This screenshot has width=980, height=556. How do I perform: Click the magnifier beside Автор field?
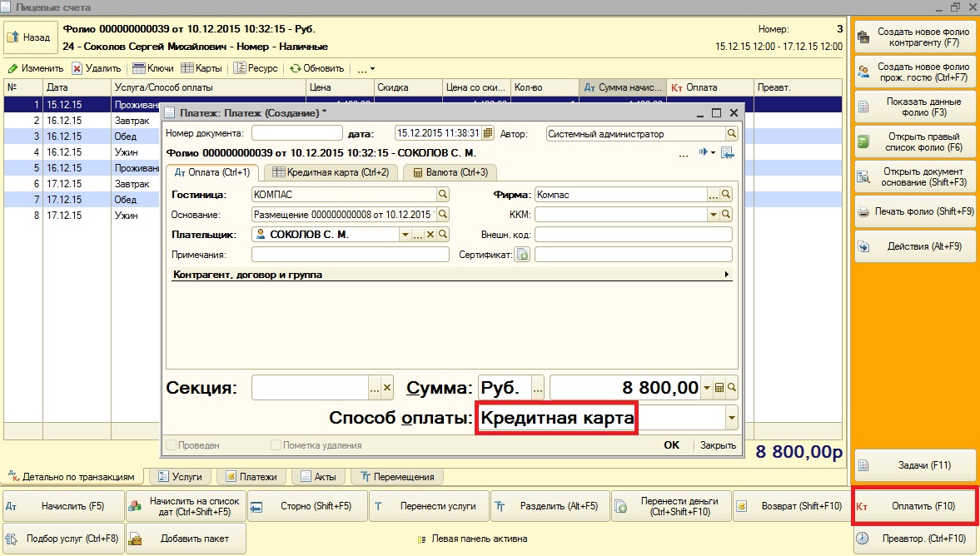[x=731, y=133]
